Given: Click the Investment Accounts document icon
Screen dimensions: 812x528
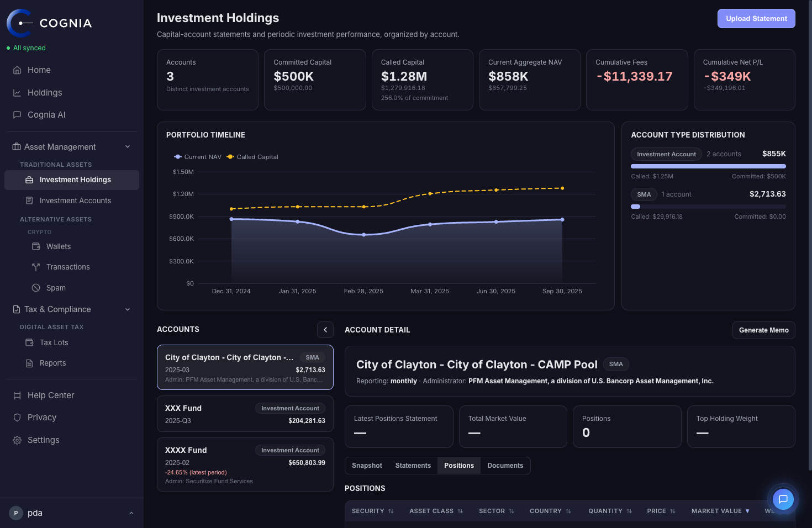Looking at the screenshot, I should 29,200.
